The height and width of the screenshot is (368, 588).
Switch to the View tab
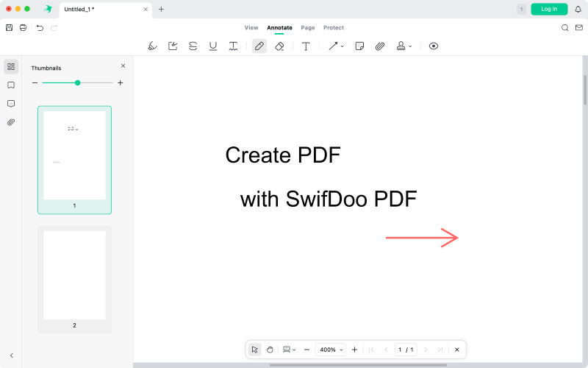click(251, 27)
